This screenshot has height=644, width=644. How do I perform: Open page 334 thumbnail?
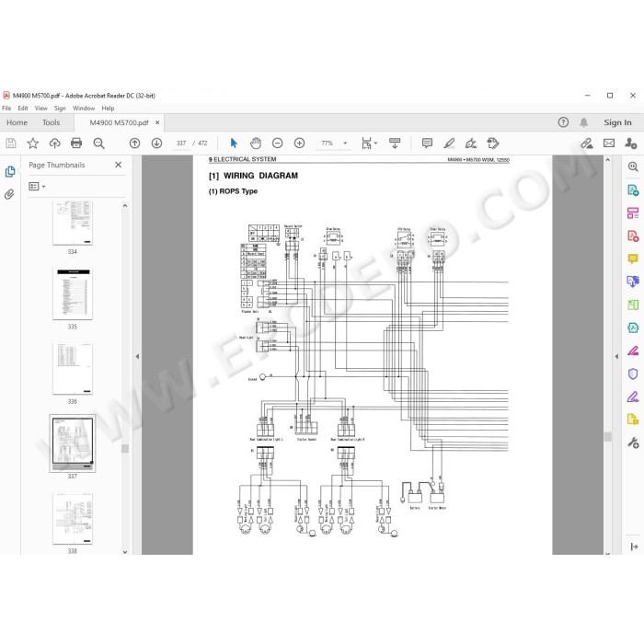point(73,223)
